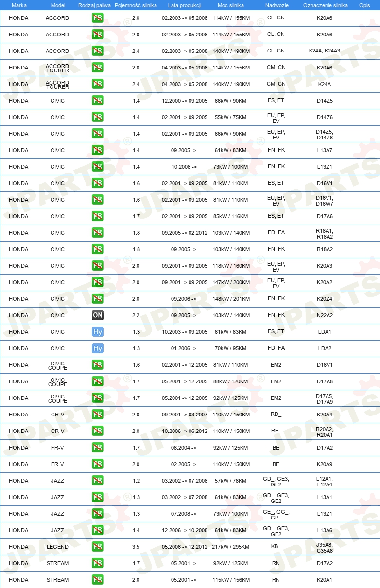Screen dimensions: 380x588
Task: Select the petrol icon in the CIVIC COUPE D17A8 row
Action: click(98, 381)
